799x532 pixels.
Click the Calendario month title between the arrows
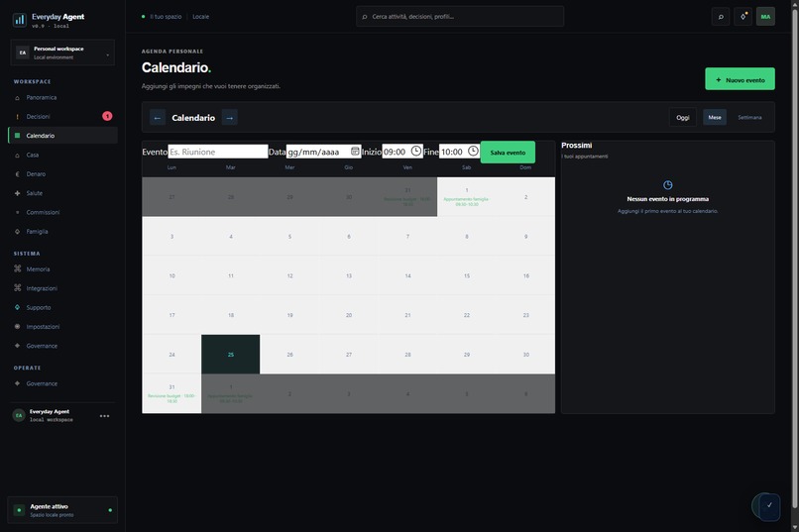pyautogui.click(x=193, y=118)
